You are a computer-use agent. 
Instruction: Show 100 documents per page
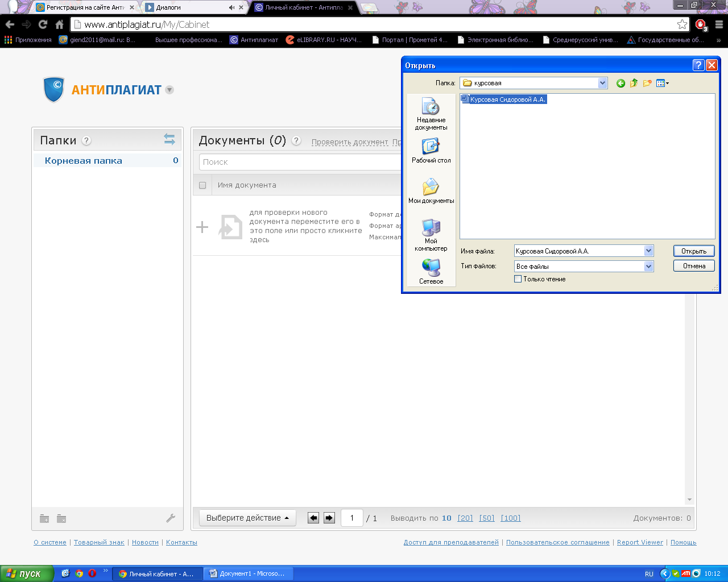511,518
